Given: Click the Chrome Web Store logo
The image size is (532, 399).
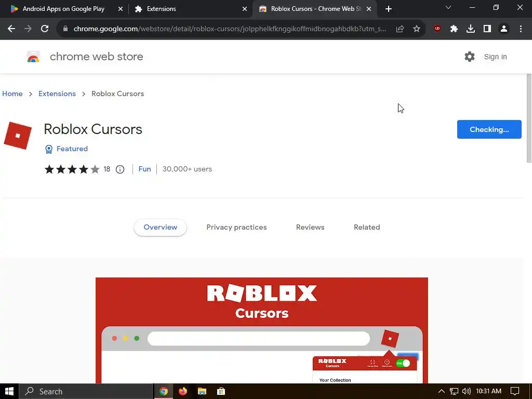Looking at the screenshot, I should (x=33, y=57).
